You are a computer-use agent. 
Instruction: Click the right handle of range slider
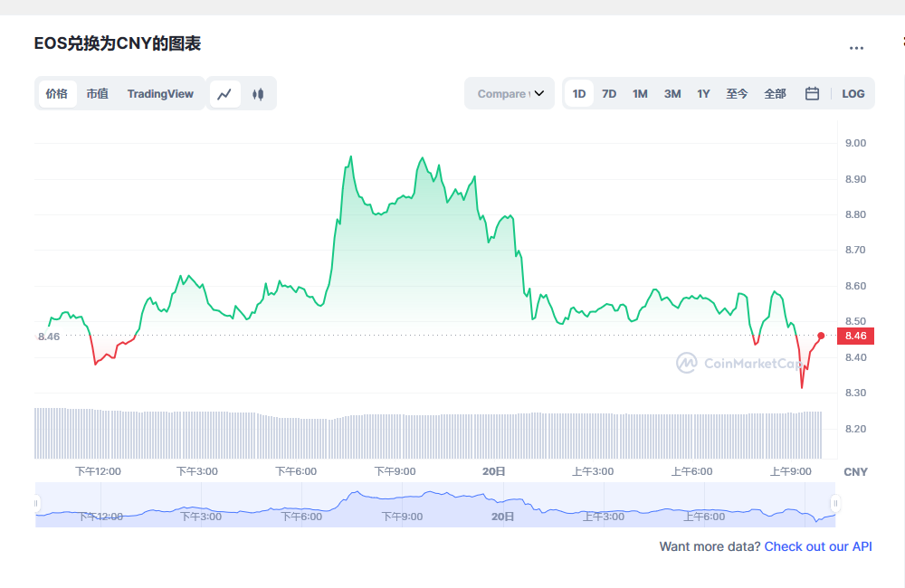(x=835, y=503)
